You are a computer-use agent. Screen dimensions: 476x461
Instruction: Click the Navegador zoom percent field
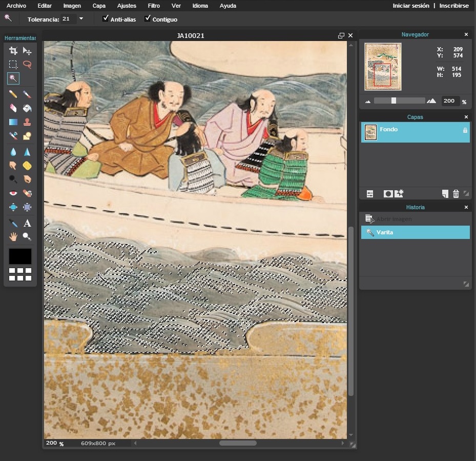click(449, 101)
